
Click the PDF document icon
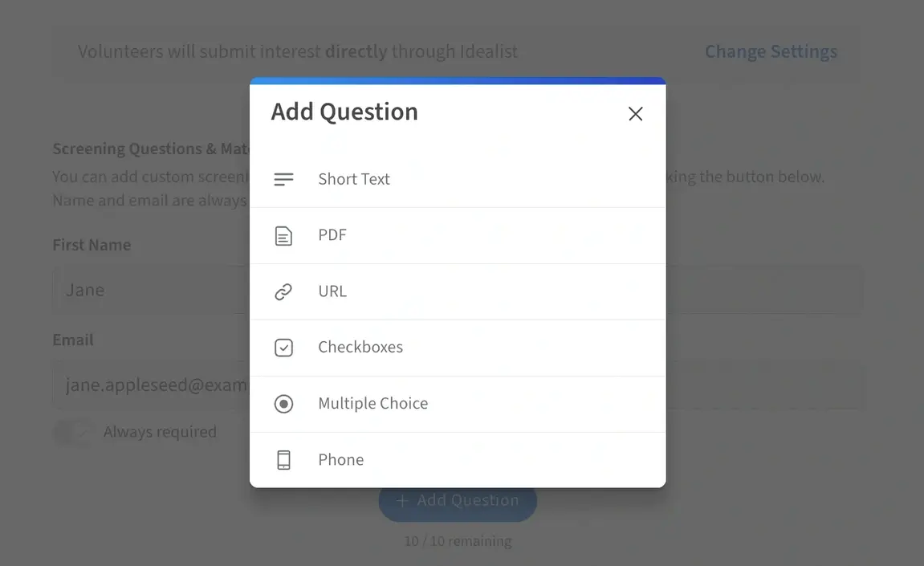pos(283,234)
